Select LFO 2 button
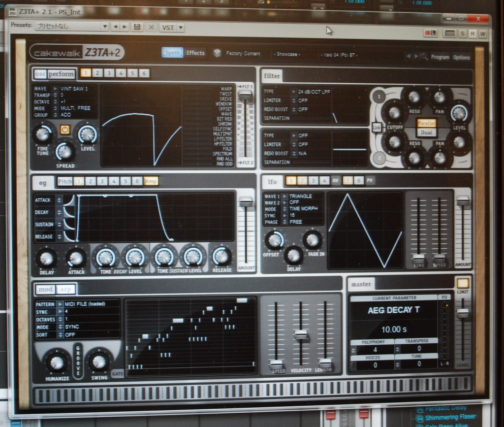 (302, 181)
